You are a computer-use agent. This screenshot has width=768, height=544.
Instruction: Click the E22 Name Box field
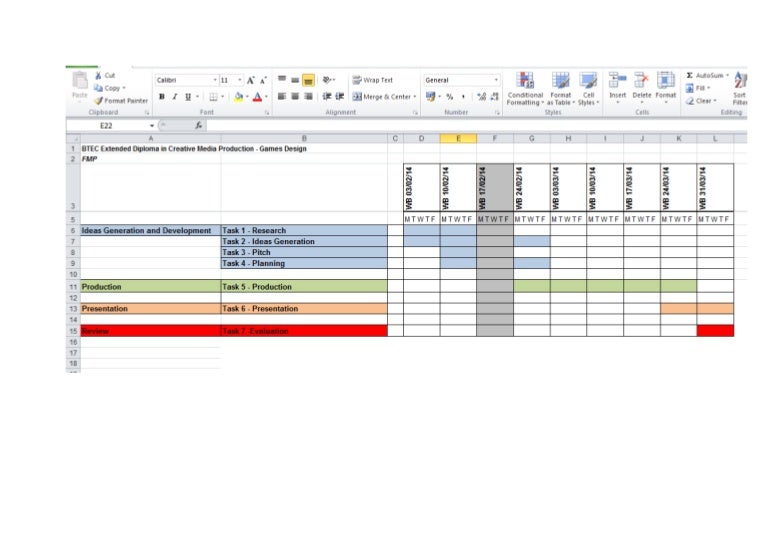tap(106, 126)
